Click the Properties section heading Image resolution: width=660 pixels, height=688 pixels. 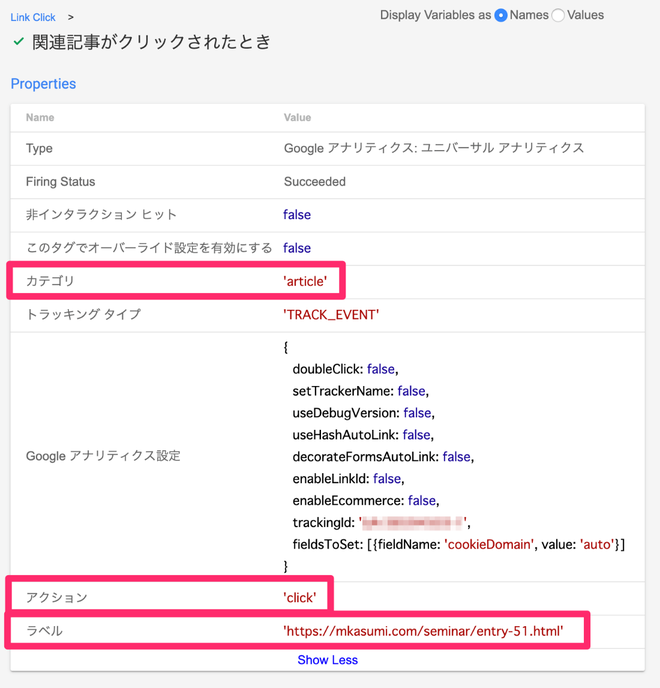pyautogui.click(x=43, y=84)
